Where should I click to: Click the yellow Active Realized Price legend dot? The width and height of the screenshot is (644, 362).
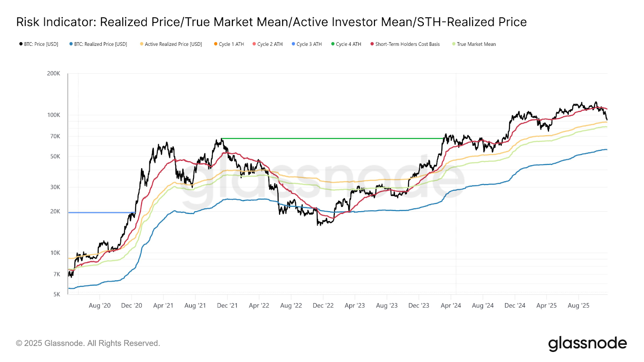(142, 44)
